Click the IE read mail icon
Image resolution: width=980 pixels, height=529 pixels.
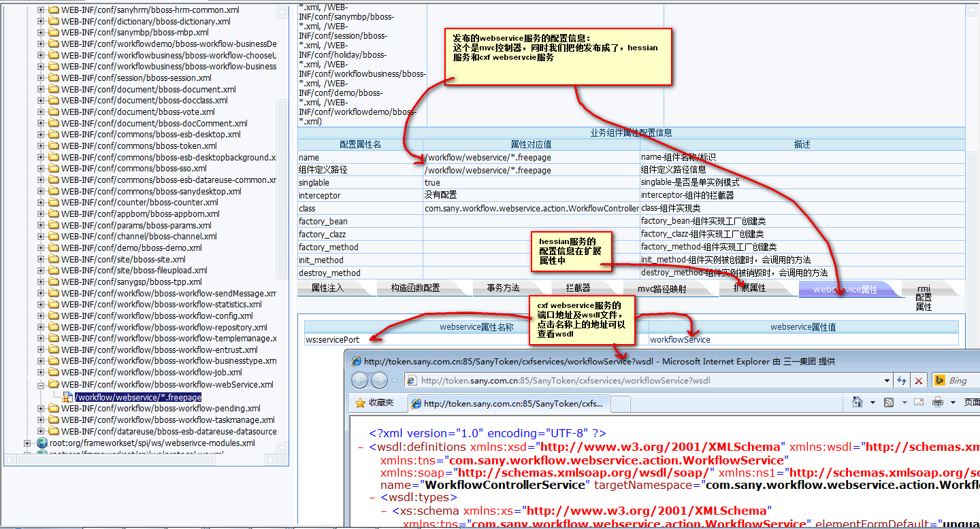[918, 403]
